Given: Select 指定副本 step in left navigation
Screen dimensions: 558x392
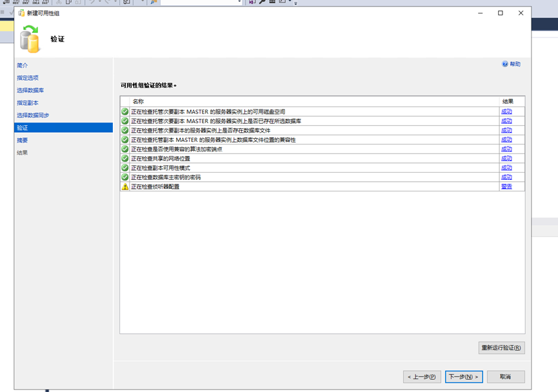Looking at the screenshot, I should (x=28, y=103).
